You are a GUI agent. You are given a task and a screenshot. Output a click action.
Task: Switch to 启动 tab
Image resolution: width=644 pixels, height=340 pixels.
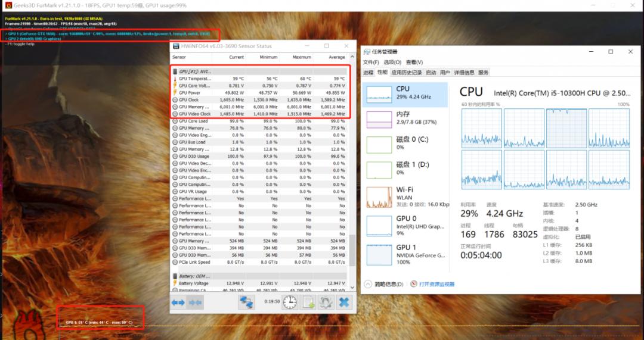[431, 73]
